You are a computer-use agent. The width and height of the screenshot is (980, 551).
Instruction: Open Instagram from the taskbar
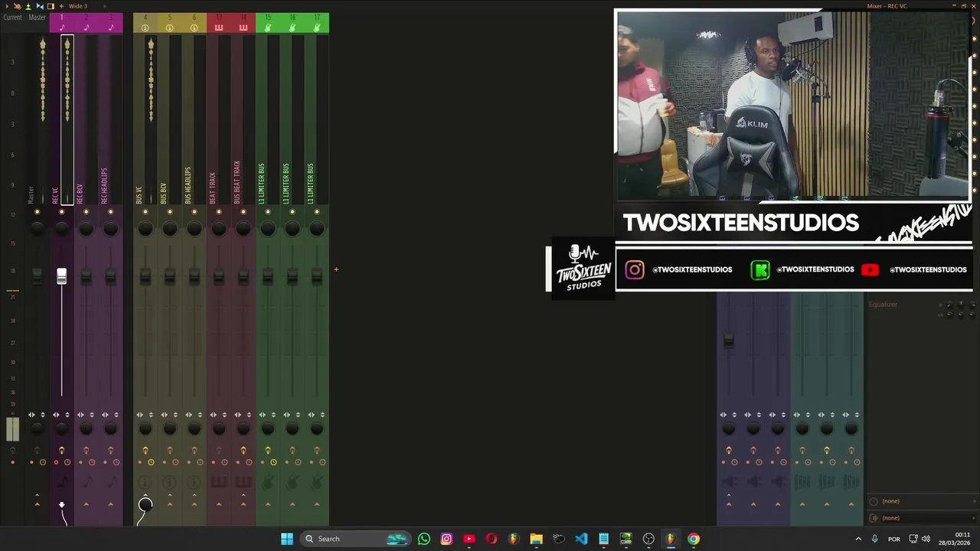(446, 539)
